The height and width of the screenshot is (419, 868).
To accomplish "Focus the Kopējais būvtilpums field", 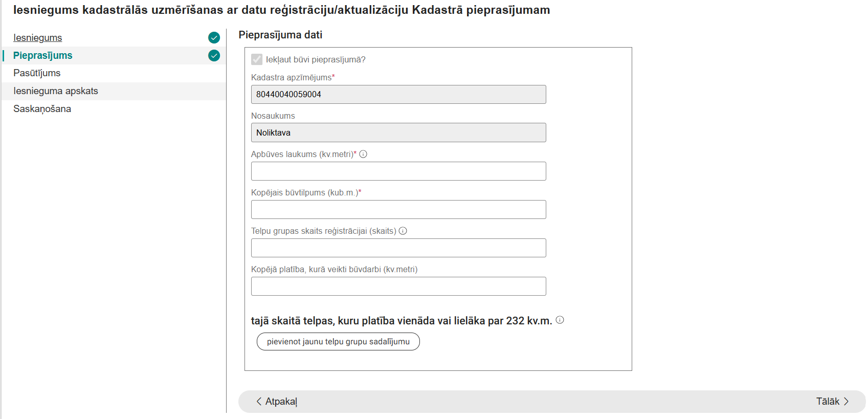I will coord(398,209).
